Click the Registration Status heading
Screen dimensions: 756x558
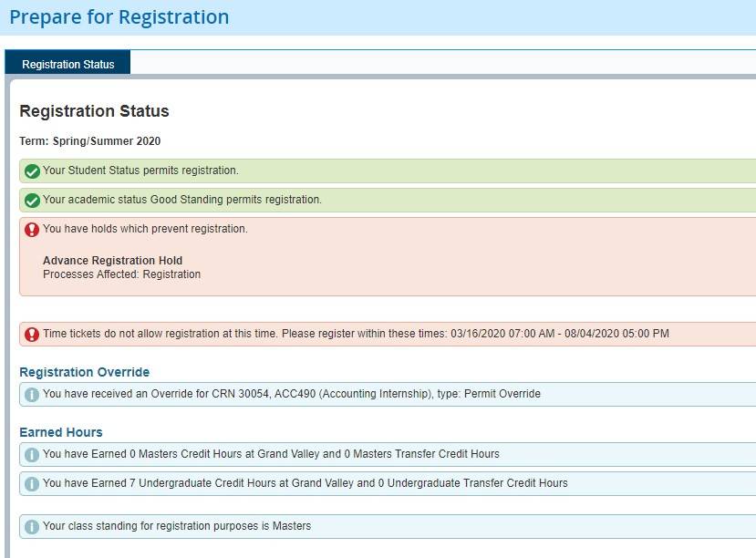click(x=94, y=111)
